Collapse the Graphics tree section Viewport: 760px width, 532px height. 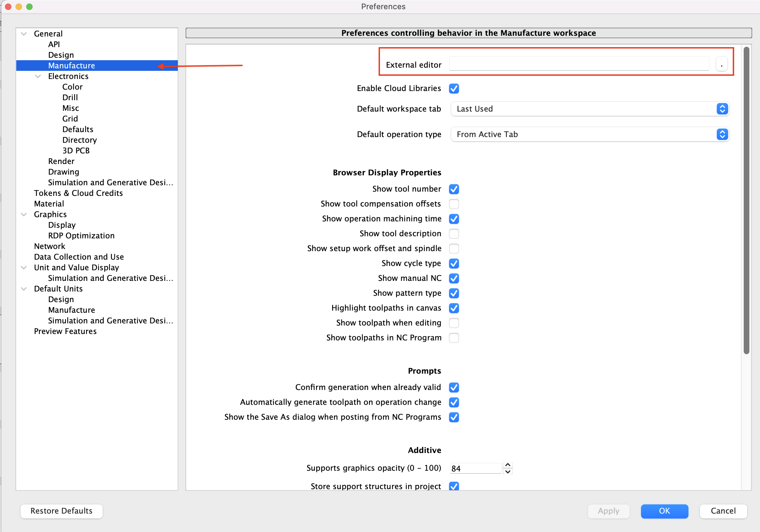24,214
